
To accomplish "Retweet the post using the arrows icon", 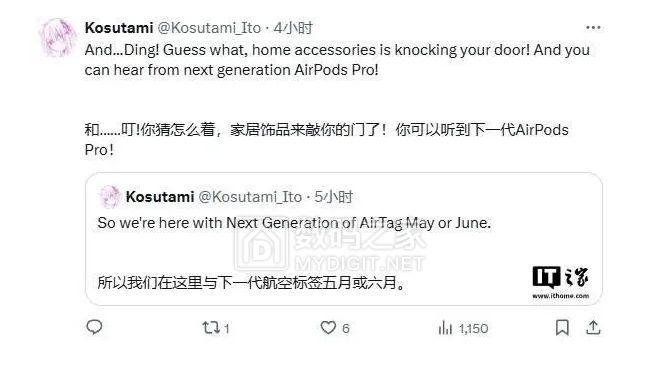I will click(x=211, y=328).
